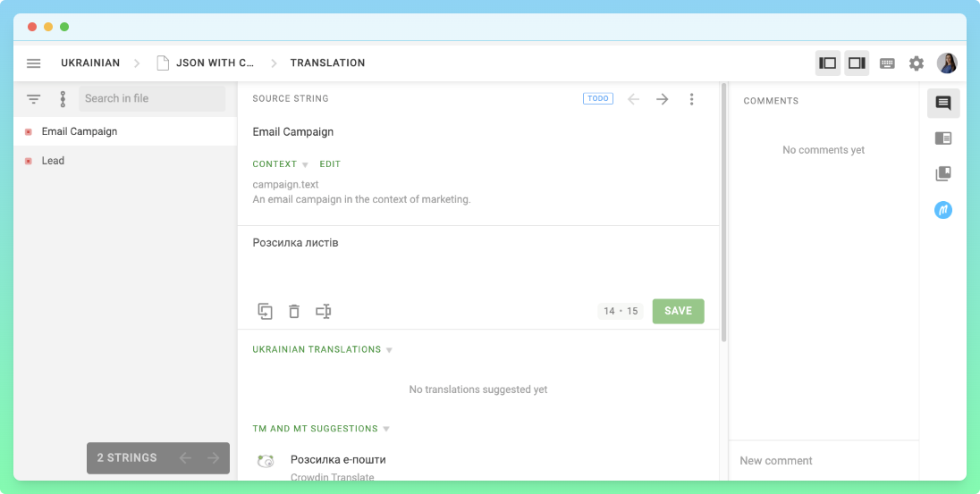Collapse the CONTEXT section
Screen dimensions: 980x494
tap(280, 164)
